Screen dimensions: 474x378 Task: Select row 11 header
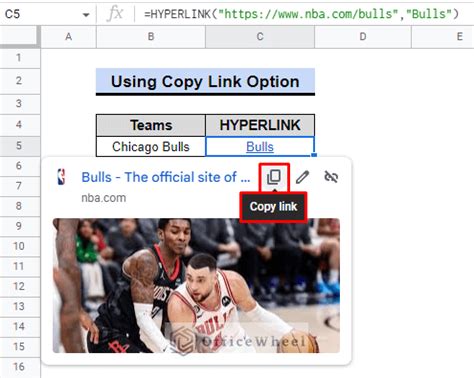click(19, 266)
